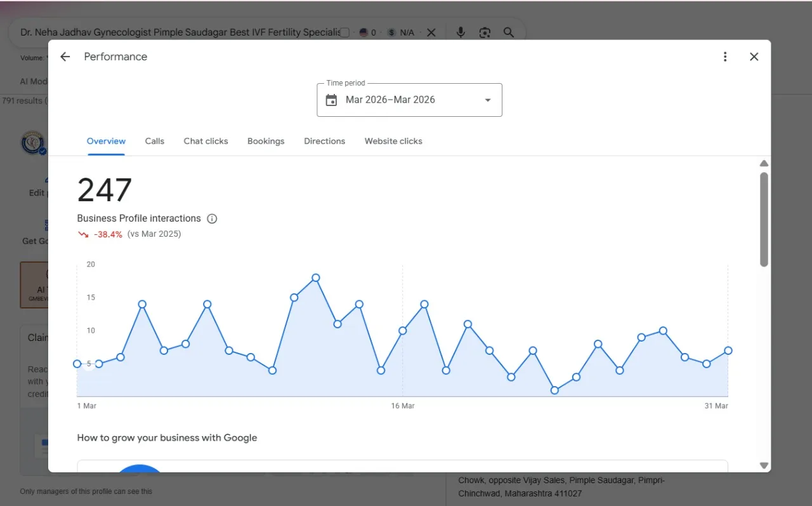Tick the checkbox in the search bar

point(344,32)
